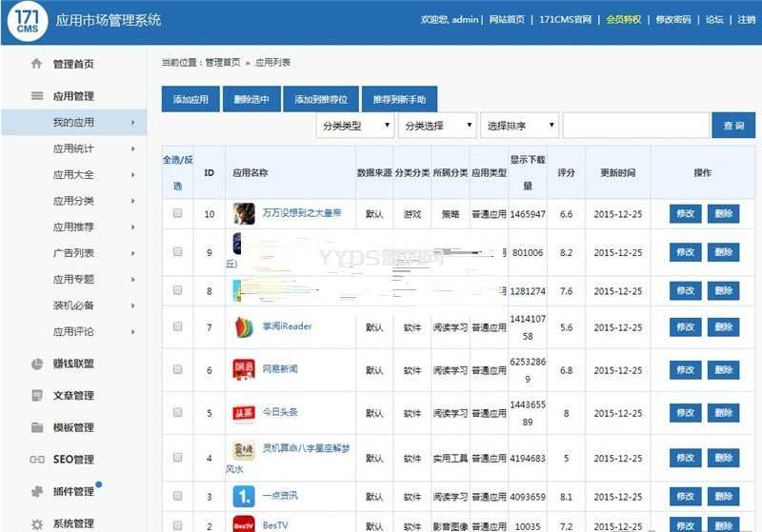Open the 选择排序 dropdown
The width and height of the screenshot is (762, 532).
click(x=519, y=126)
